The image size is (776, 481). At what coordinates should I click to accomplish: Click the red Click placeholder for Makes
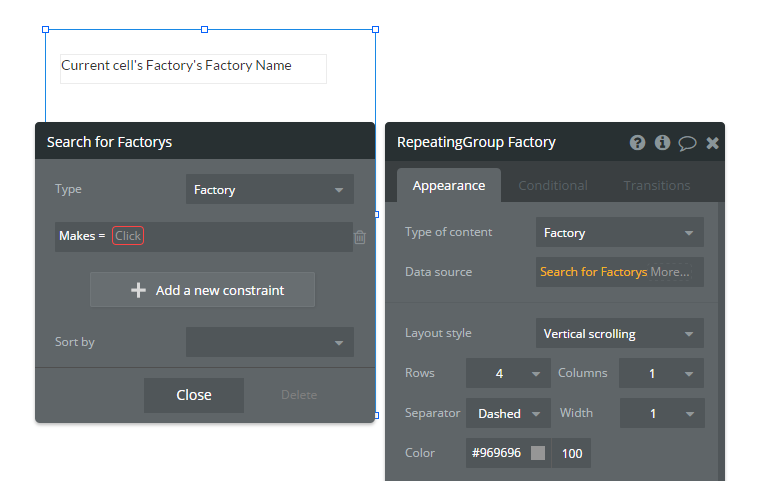(x=128, y=236)
